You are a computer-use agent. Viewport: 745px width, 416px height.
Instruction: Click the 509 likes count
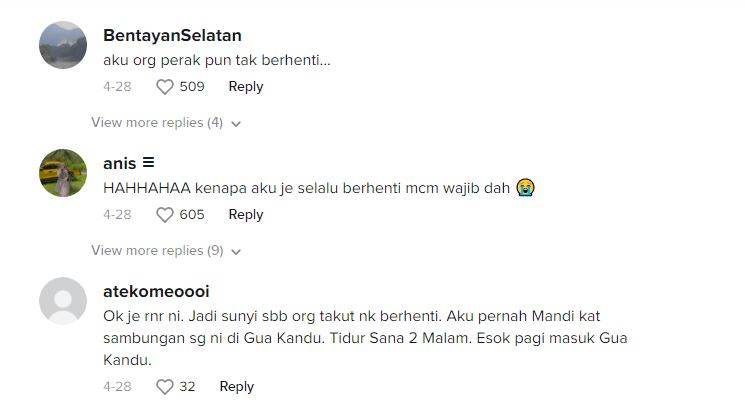pos(192,87)
